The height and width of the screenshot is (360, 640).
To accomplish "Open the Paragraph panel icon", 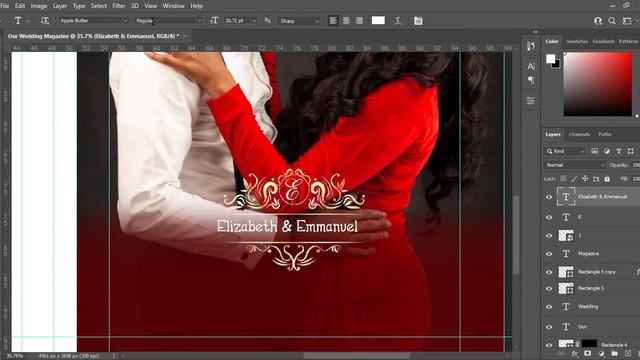I will click(x=531, y=80).
